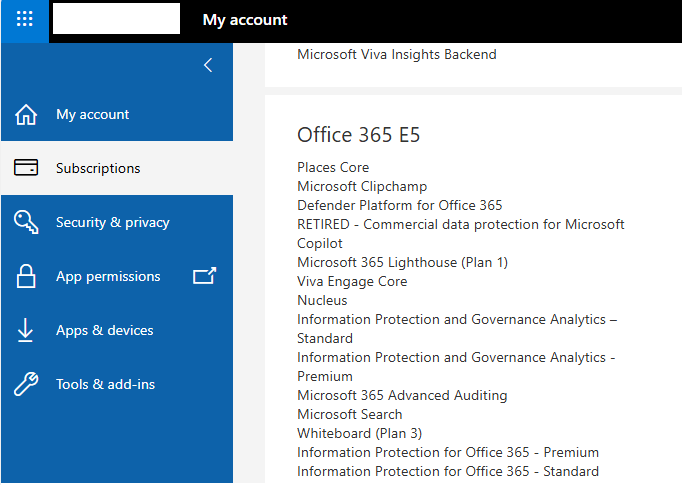Collapse the navigation pane with the chevron
This screenshot has width=682, height=485.
point(208,65)
